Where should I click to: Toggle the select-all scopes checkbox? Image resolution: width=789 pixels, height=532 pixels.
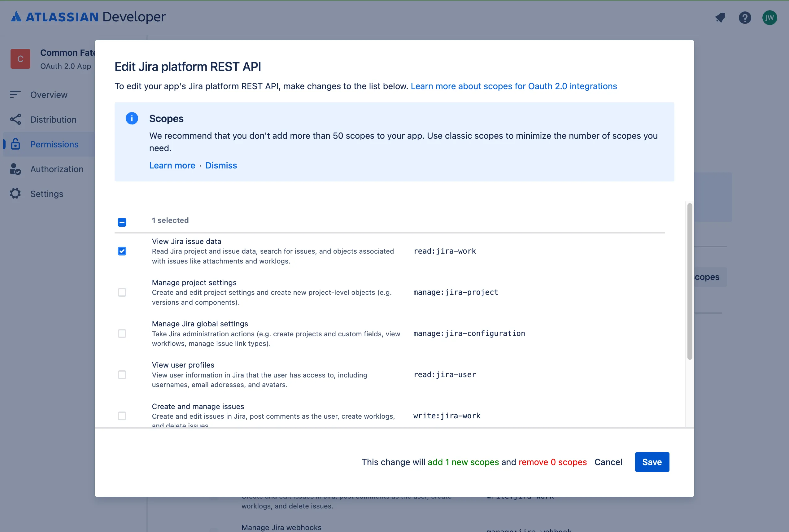click(x=122, y=222)
